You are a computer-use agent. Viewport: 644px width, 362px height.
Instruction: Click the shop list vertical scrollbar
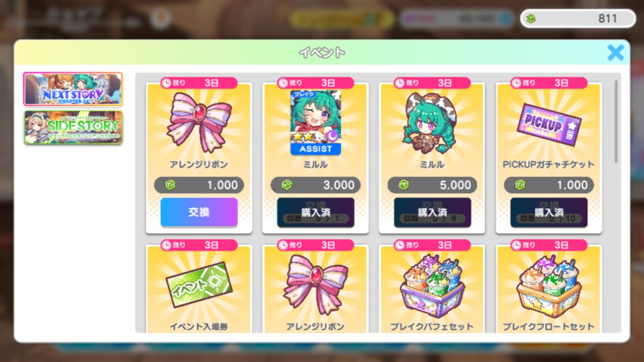[x=617, y=121]
